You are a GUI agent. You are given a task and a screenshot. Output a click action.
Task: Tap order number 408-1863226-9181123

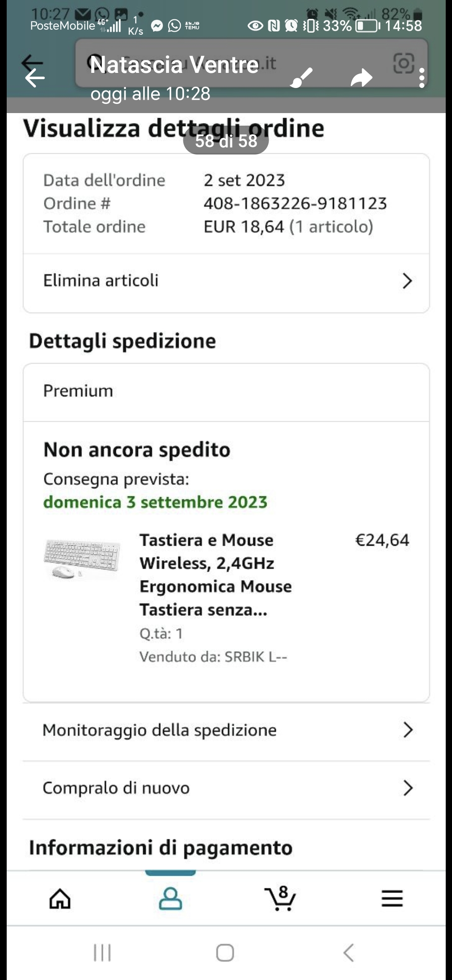[x=295, y=204]
